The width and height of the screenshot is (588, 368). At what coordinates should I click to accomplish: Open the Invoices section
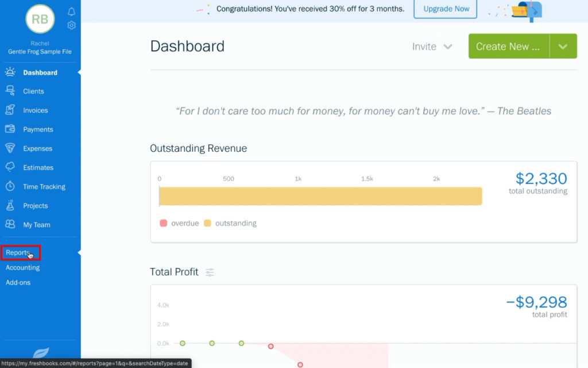click(33, 110)
